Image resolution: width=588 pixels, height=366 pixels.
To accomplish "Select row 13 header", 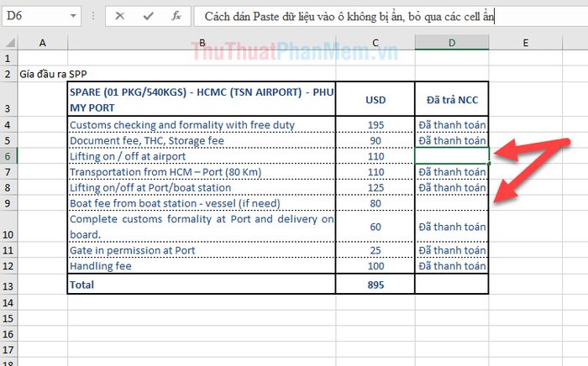I will (8, 285).
